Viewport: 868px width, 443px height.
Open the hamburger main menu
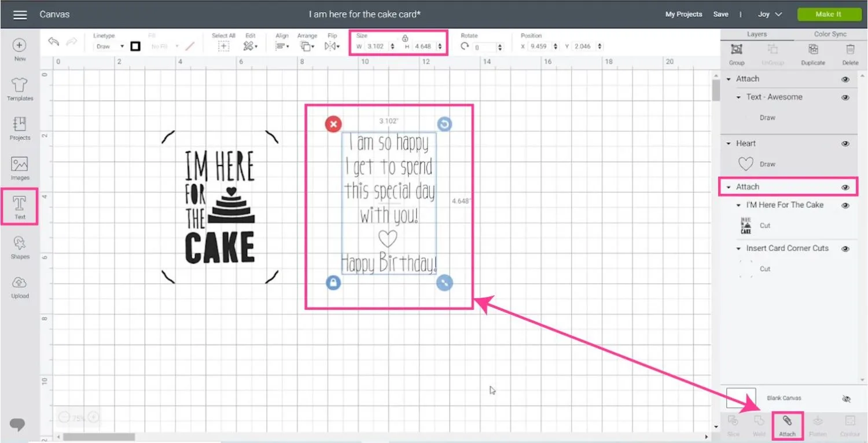[20, 14]
